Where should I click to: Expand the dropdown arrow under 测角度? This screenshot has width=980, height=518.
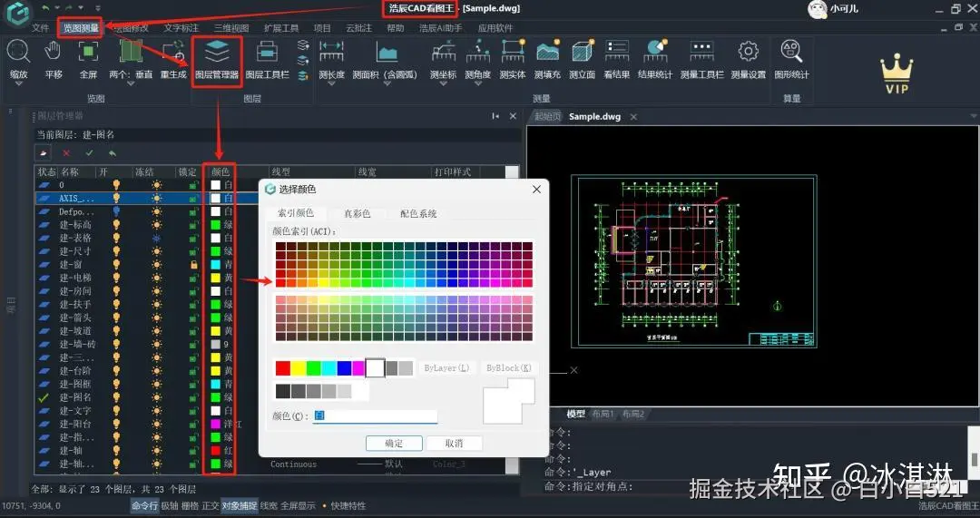(477, 83)
